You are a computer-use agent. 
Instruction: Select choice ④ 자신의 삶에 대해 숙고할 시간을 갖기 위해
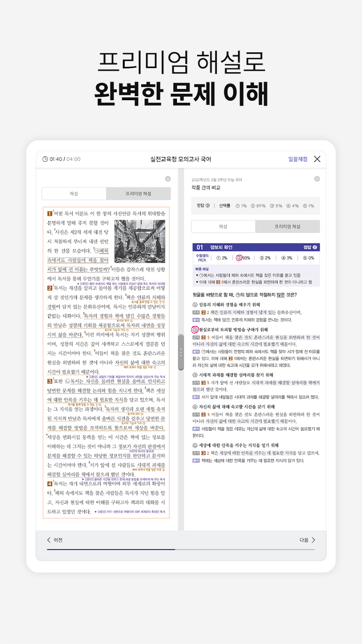point(233,407)
